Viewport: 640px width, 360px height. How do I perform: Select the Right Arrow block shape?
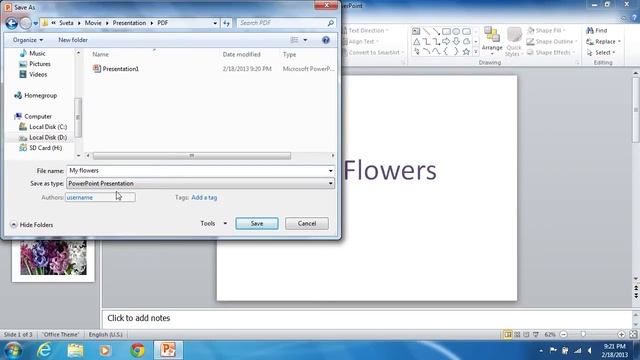[x=446, y=42]
